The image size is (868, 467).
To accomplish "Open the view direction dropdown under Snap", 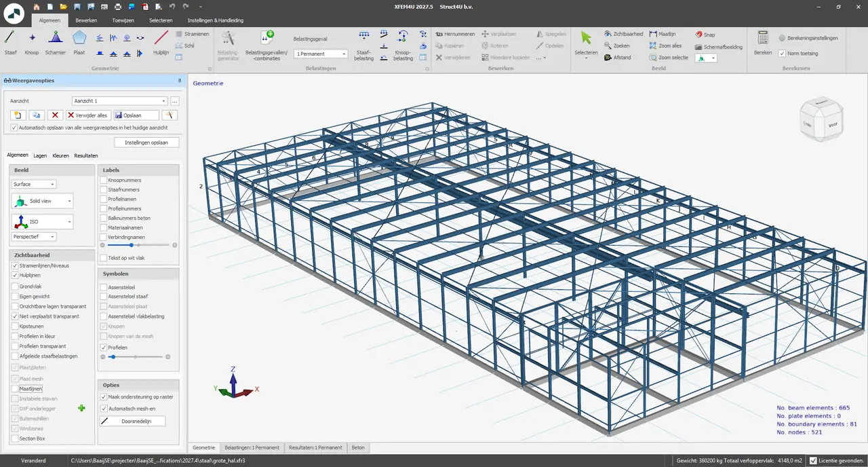I will (706, 58).
